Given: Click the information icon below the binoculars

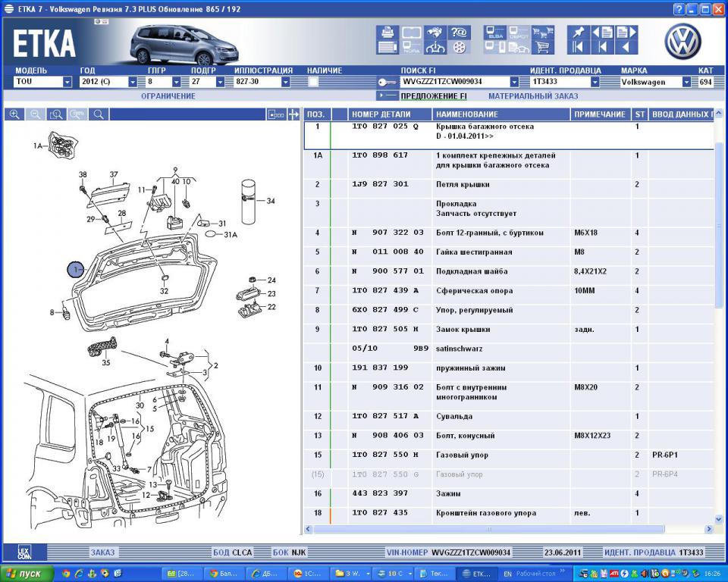Looking at the screenshot, I should pyautogui.click(x=435, y=47).
